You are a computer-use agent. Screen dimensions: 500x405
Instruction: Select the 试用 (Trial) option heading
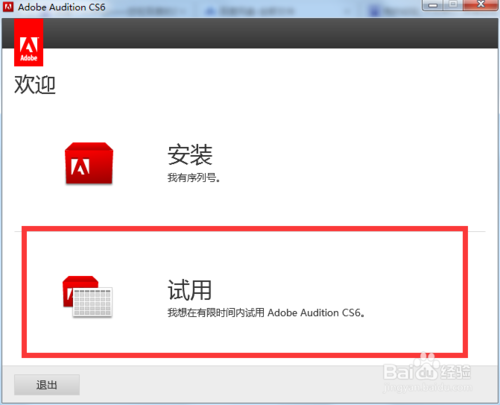[x=189, y=290]
